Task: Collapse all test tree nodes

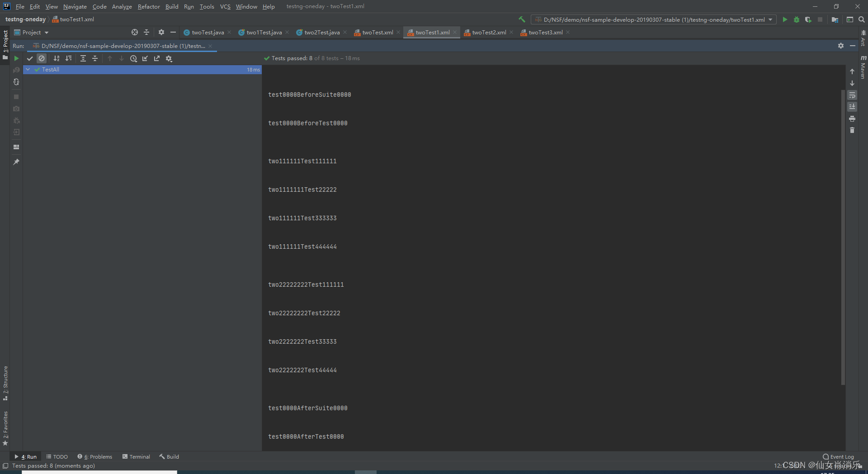Action: 95,58
